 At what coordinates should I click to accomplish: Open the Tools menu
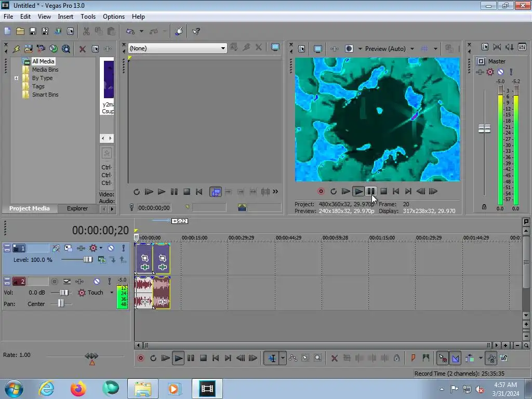coord(88,17)
